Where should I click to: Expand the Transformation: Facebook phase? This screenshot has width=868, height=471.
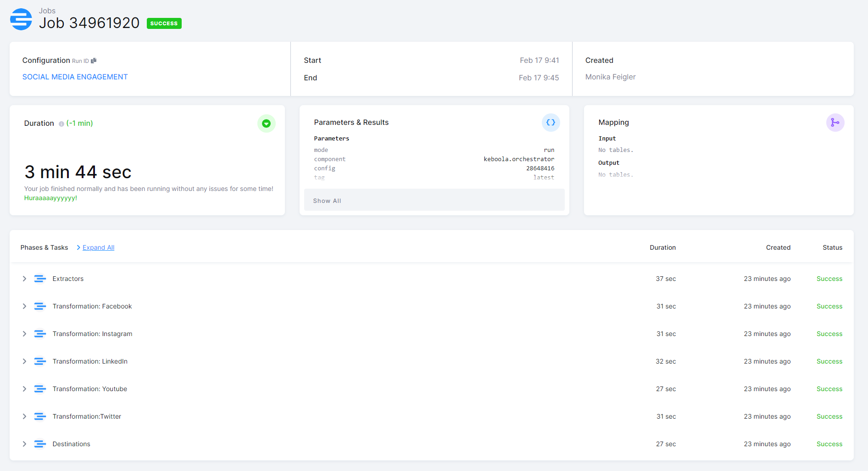pos(24,306)
